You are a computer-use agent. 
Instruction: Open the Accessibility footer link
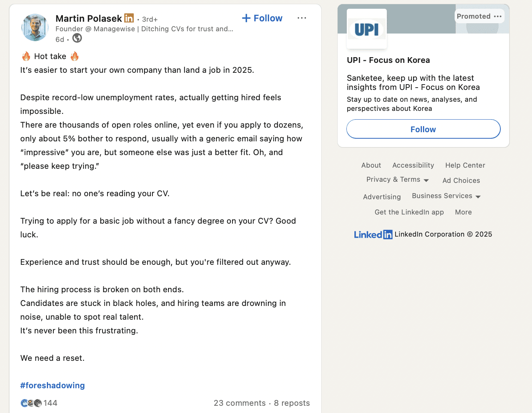413,165
